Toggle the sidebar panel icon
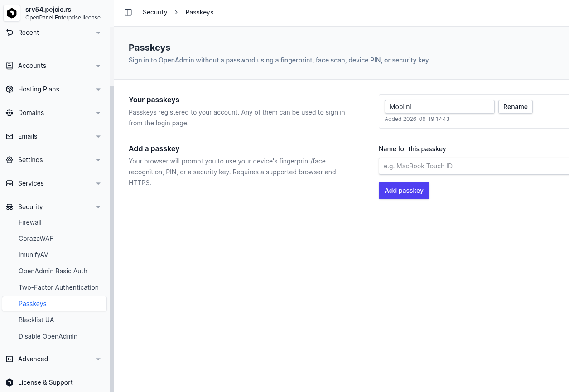569x392 pixels. tap(128, 12)
